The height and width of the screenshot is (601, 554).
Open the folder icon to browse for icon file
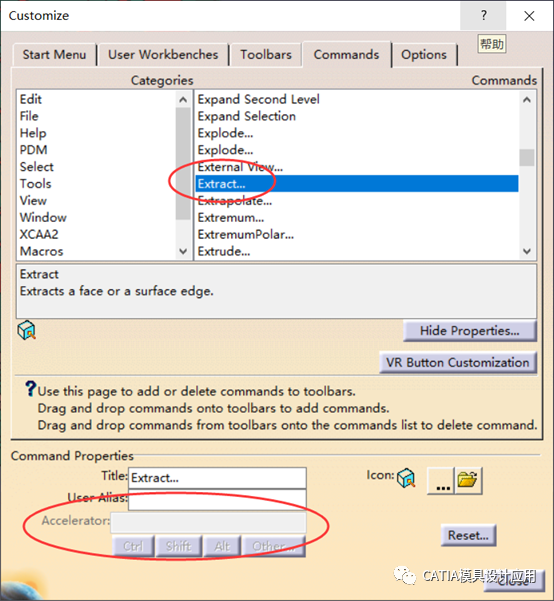click(x=468, y=481)
